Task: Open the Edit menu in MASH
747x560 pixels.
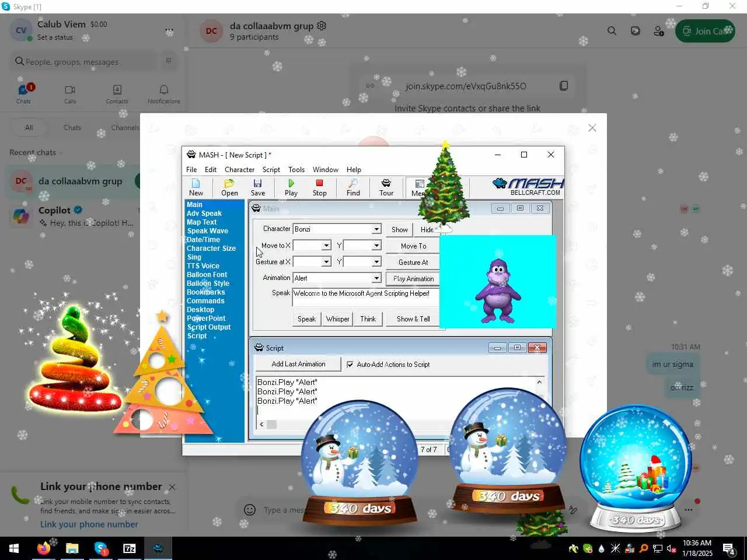Action: [211, 170]
